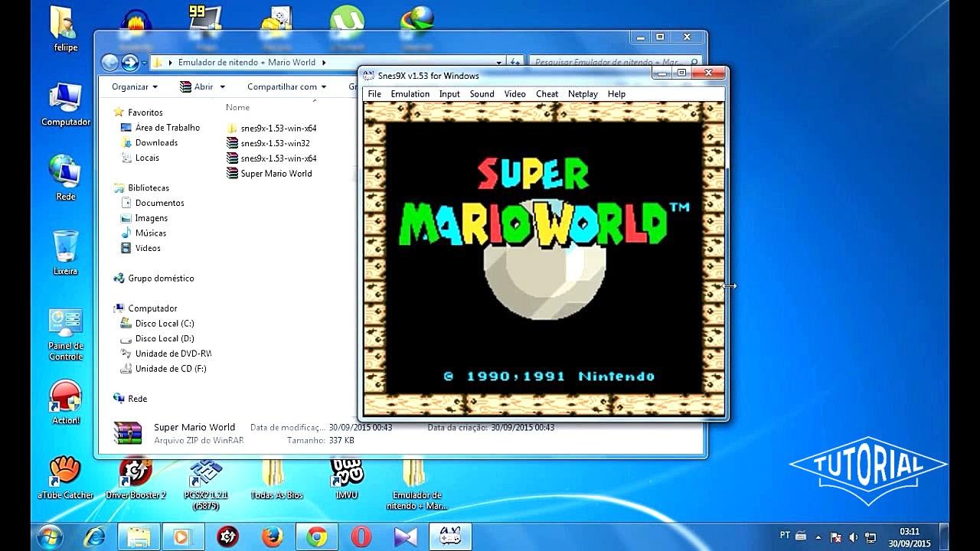Viewport: 980px width, 551px height.
Task: Open Rede in navigation pane
Action: (x=130, y=399)
